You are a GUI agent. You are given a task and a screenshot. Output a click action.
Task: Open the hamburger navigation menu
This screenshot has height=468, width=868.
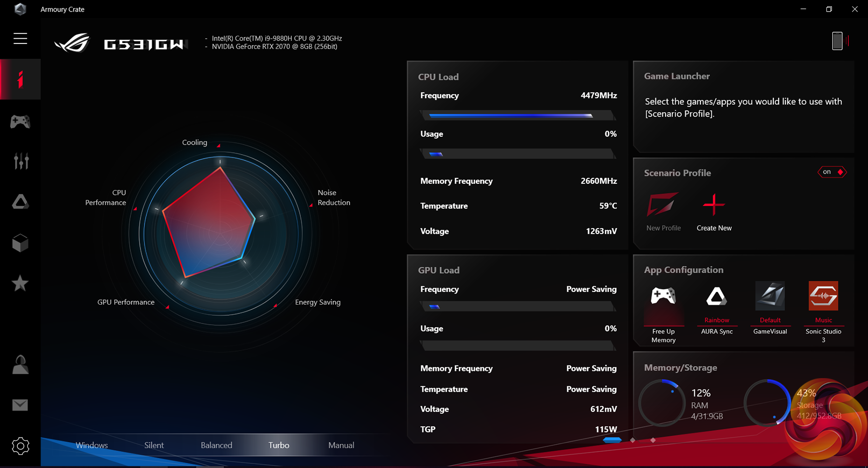(20, 39)
